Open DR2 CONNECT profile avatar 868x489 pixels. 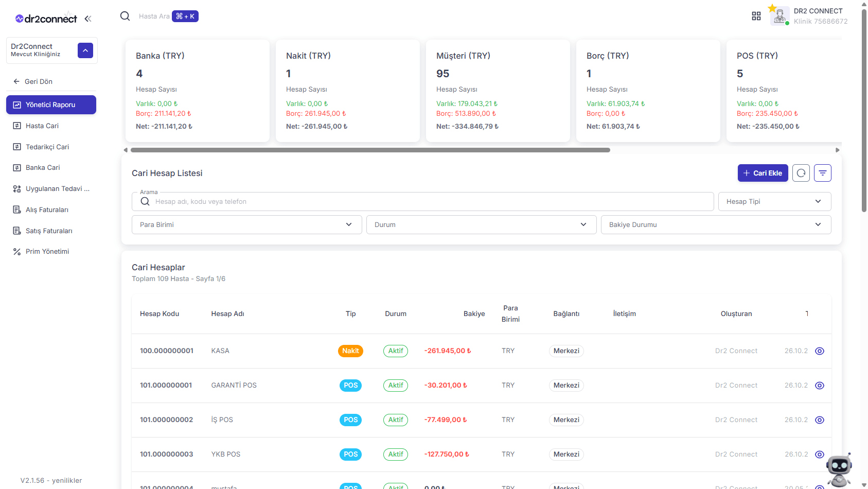[780, 15]
